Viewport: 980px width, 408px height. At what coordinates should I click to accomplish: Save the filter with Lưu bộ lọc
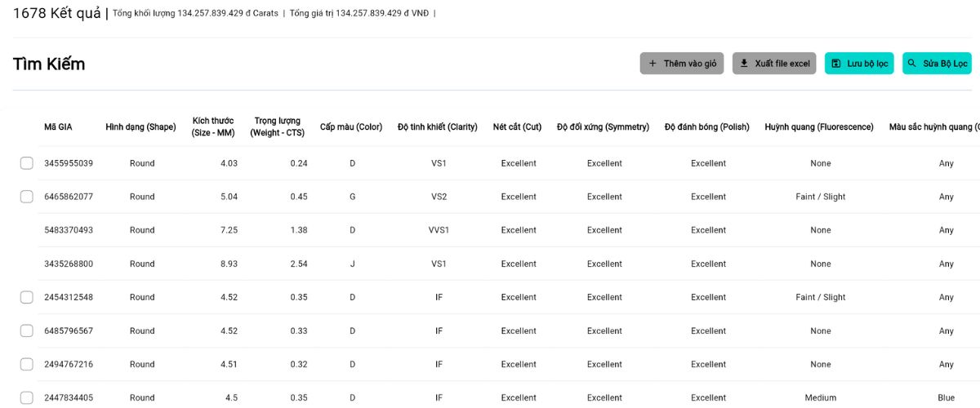[x=859, y=64]
